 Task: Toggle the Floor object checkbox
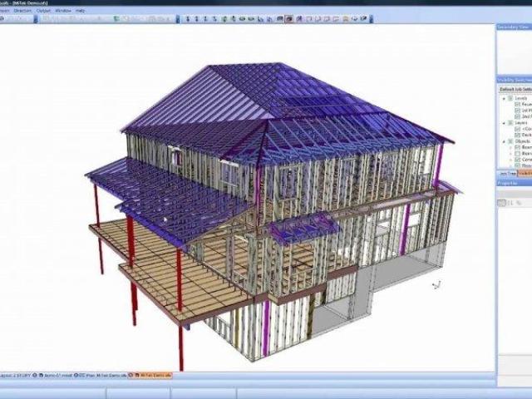(517, 165)
